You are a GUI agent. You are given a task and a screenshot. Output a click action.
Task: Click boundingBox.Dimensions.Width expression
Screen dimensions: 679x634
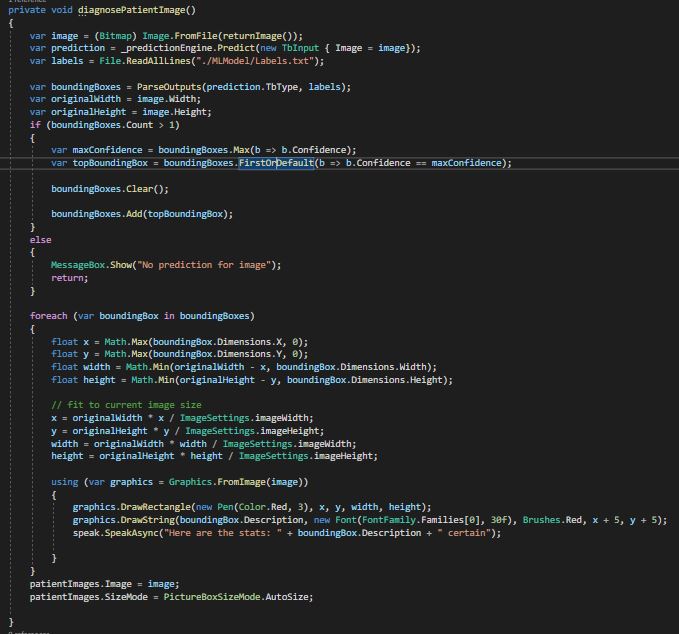(x=351, y=367)
